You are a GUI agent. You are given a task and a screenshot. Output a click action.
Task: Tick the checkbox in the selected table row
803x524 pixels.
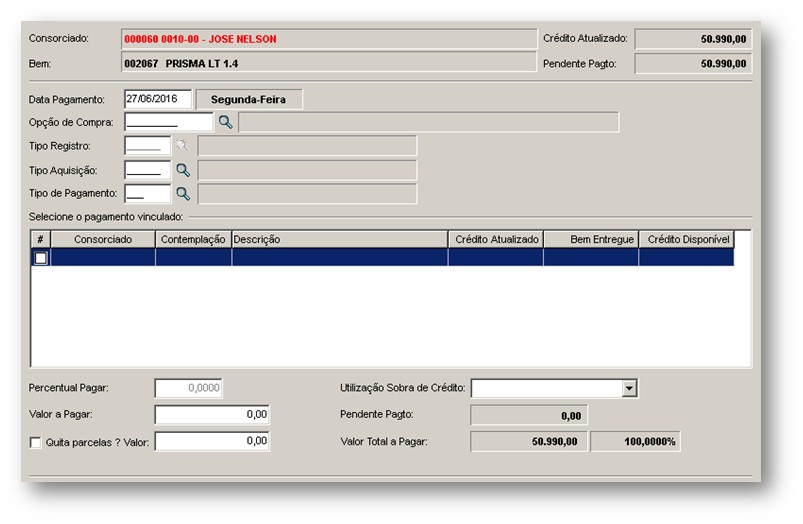pyautogui.click(x=41, y=258)
